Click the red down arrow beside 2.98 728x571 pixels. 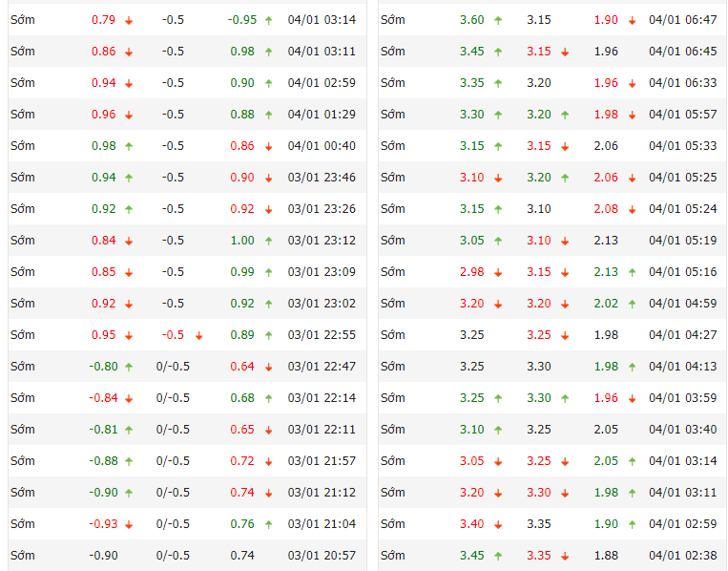pyautogui.click(x=497, y=272)
